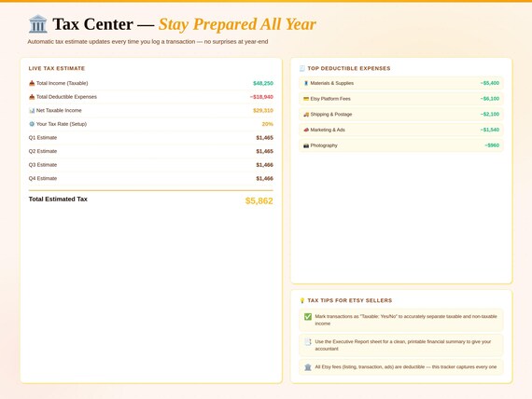The image size is (532, 399).
Task: Open the Executive Report sheet tip
Action: (401, 345)
